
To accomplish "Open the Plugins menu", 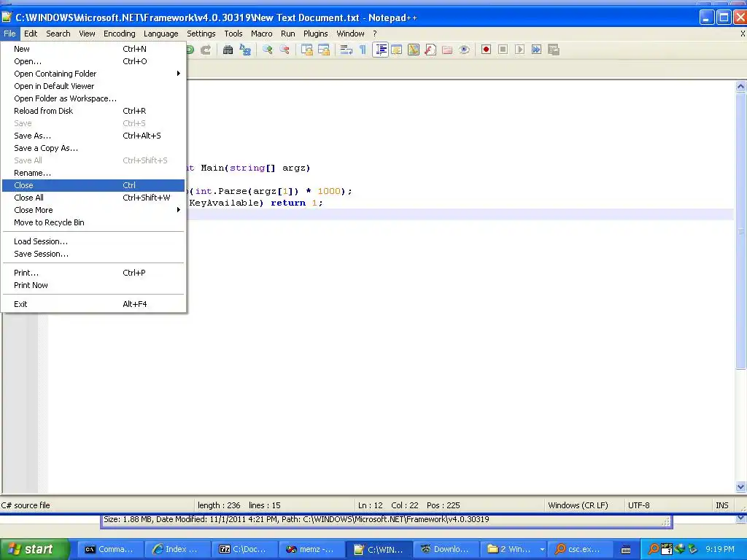I will [x=315, y=34].
